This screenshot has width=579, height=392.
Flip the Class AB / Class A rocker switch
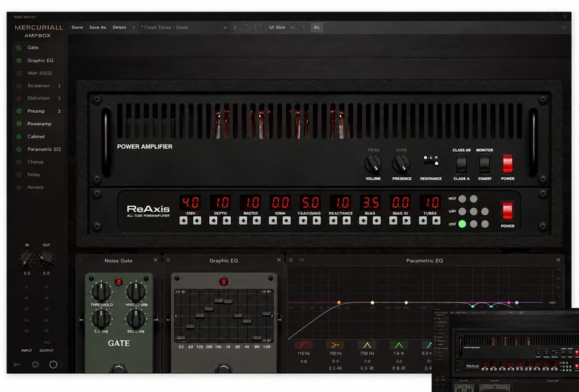tap(461, 164)
